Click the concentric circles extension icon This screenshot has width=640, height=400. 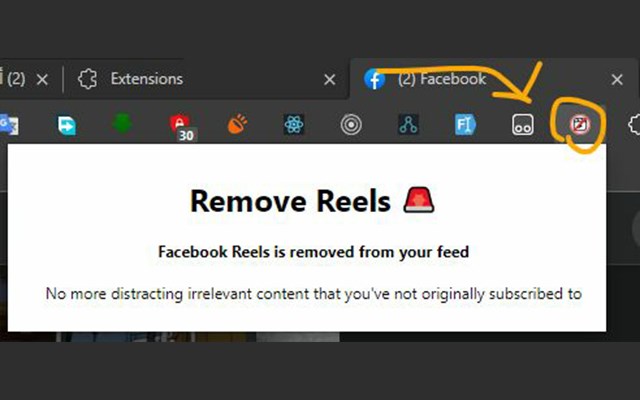click(x=351, y=124)
